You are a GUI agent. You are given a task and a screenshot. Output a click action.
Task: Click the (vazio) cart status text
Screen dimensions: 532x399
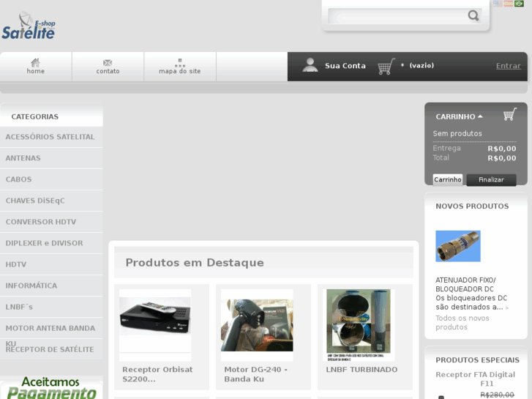pos(422,65)
